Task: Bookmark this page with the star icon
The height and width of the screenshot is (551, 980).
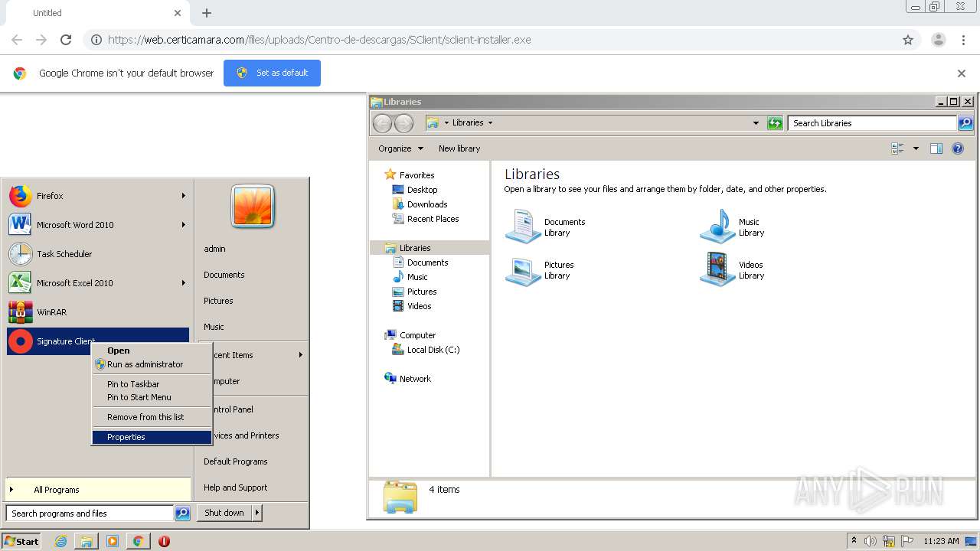Action: click(908, 40)
